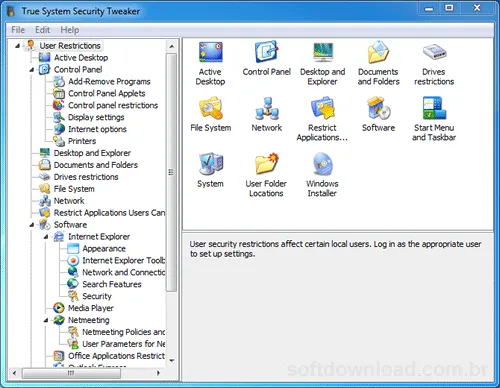Open Restrict Applications icon in right pane
500x388 pixels.
[322, 108]
